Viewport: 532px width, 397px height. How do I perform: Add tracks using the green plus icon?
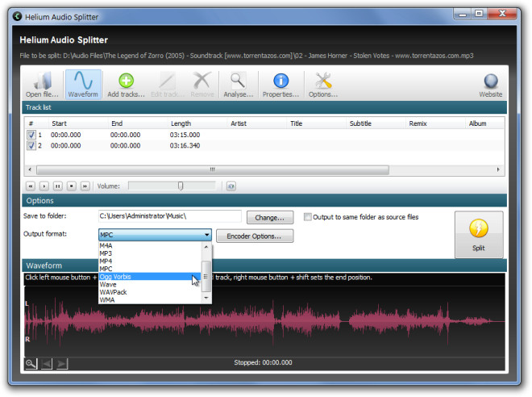click(126, 85)
